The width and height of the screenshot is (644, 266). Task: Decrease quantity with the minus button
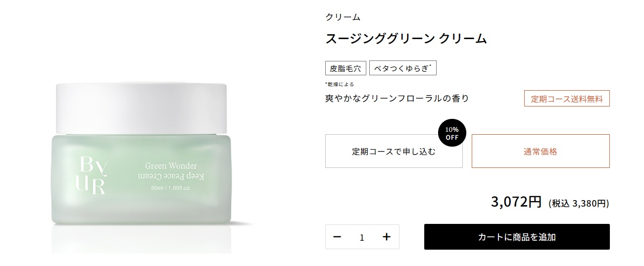tap(337, 237)
